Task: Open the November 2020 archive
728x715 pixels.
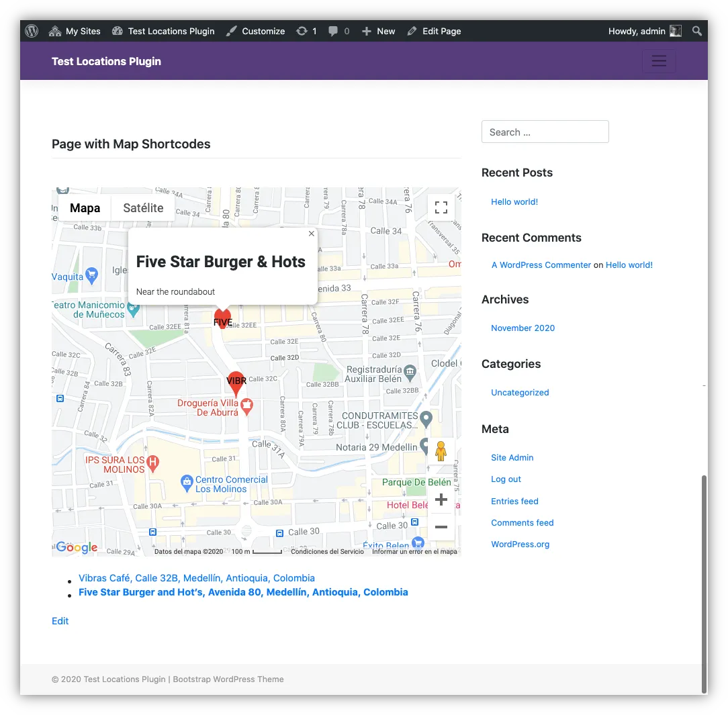Action: point(522,328)
